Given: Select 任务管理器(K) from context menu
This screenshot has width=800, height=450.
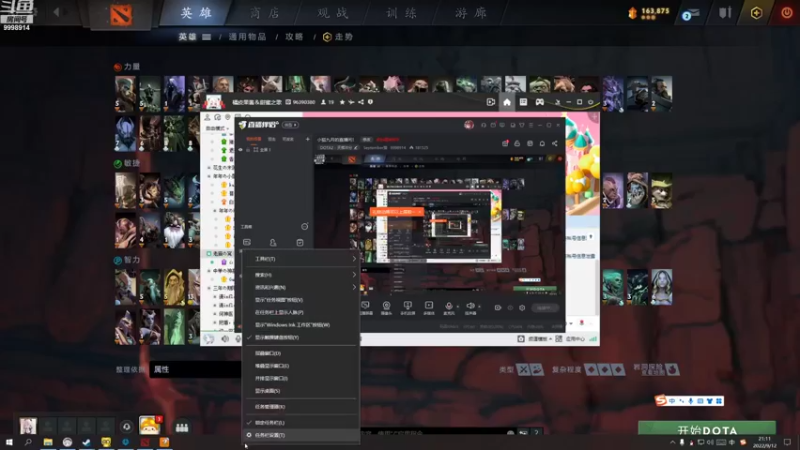Looking at the screenshot, I should 300,407.
